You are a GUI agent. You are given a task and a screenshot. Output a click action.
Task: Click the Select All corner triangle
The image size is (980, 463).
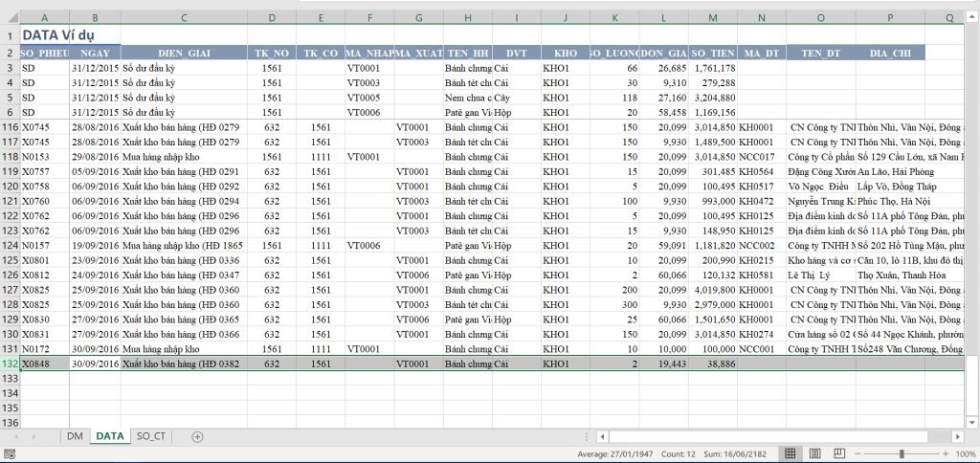pyautogui.click(x=10, y=18)
